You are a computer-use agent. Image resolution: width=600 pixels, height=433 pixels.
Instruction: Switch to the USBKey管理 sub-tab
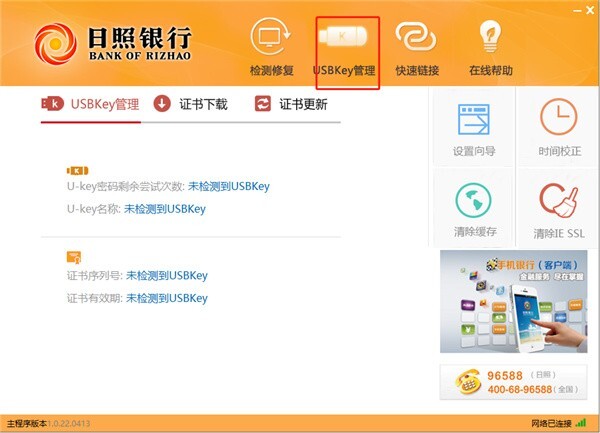pos(90,104)
